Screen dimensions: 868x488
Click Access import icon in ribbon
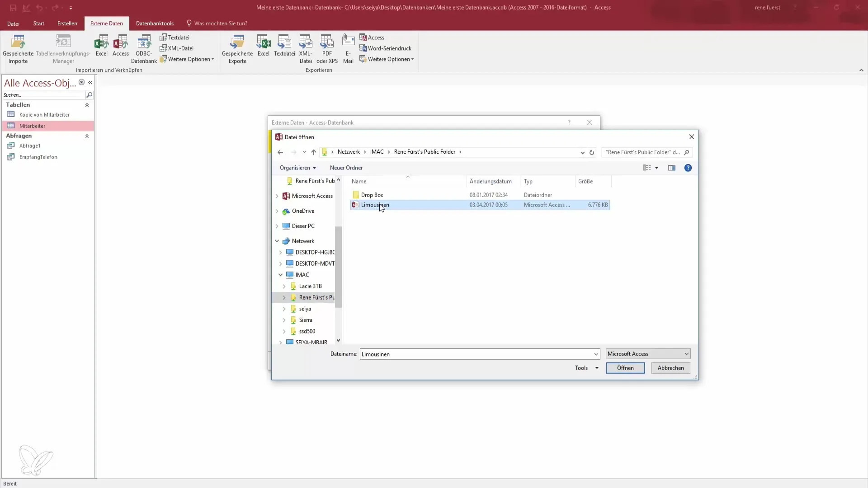(x=121, y=46)
